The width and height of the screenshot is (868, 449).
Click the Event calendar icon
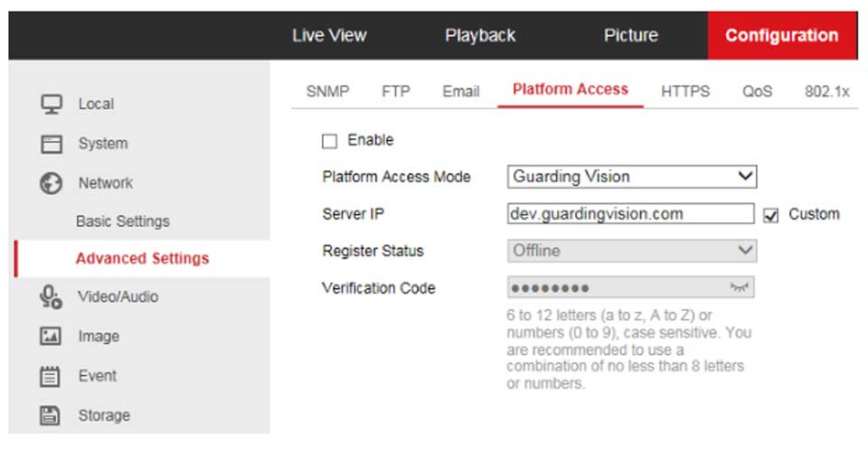pos(52,376)
